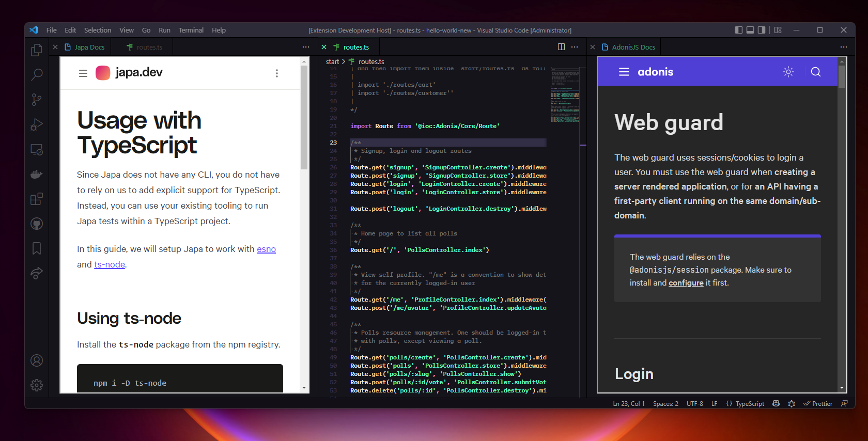Image resolution: width=868 pixels, height=441 pixels.
Task: Click the code minimap in routes.ts editor
Action: (565, 94)
